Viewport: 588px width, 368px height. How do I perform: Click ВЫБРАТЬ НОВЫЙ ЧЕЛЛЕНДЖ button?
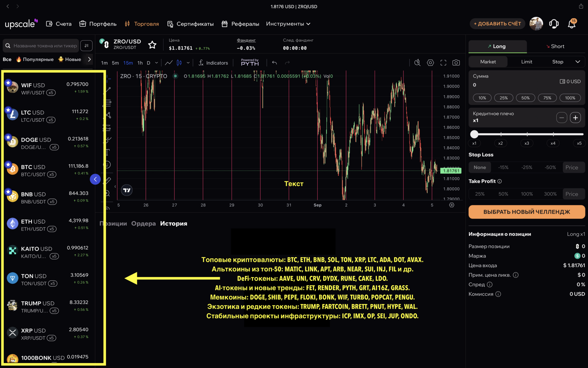527,212
